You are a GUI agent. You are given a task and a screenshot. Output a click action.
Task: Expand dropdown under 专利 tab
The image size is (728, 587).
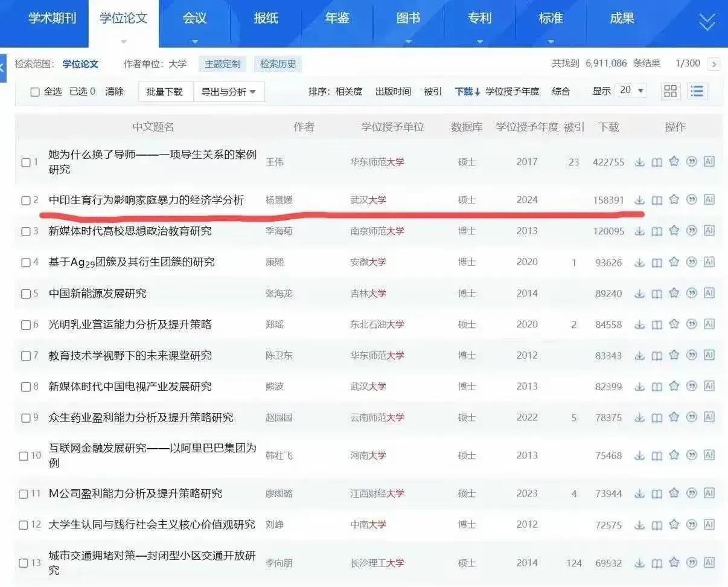tap(480, 41)
